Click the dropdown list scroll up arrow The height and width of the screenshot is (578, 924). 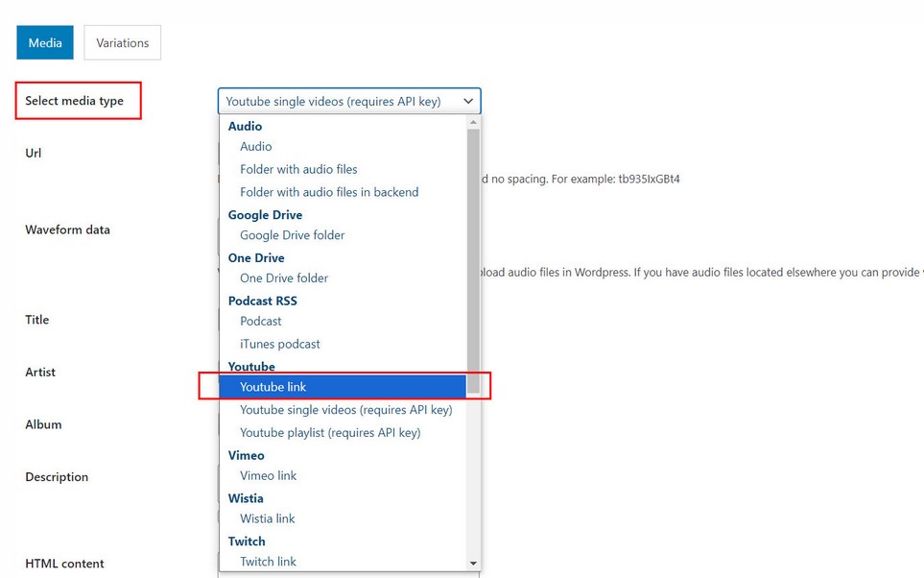pyautogui.click(x=473, y=122)
